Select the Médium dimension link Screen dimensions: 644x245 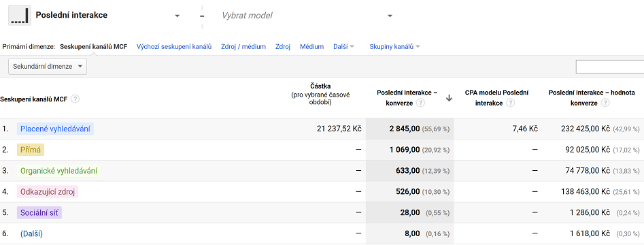311,47
